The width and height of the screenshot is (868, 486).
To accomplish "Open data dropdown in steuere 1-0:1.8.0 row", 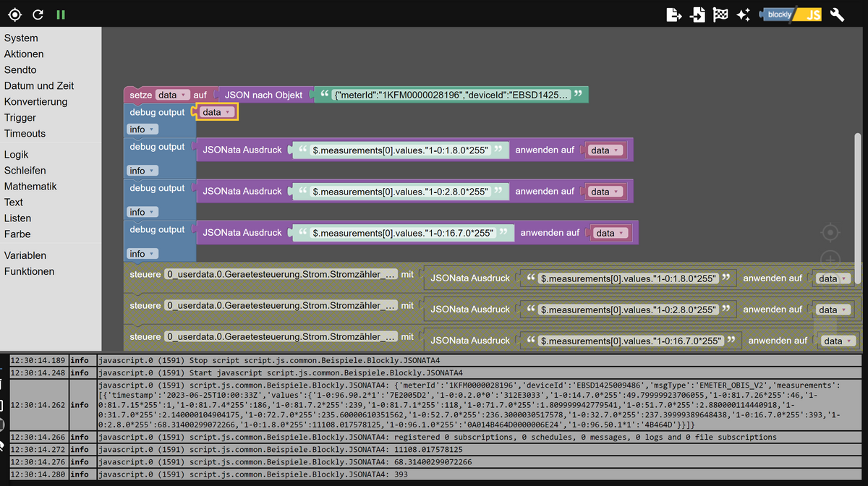I will (833, 278).
